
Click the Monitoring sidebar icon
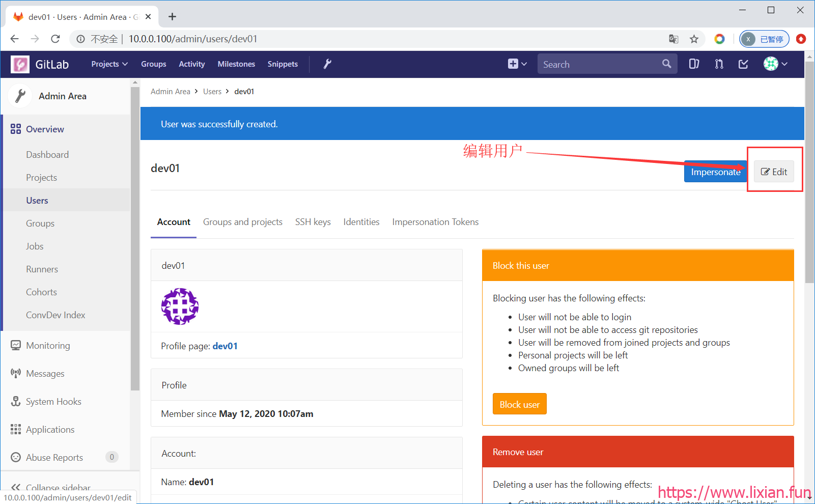[16, 345]
